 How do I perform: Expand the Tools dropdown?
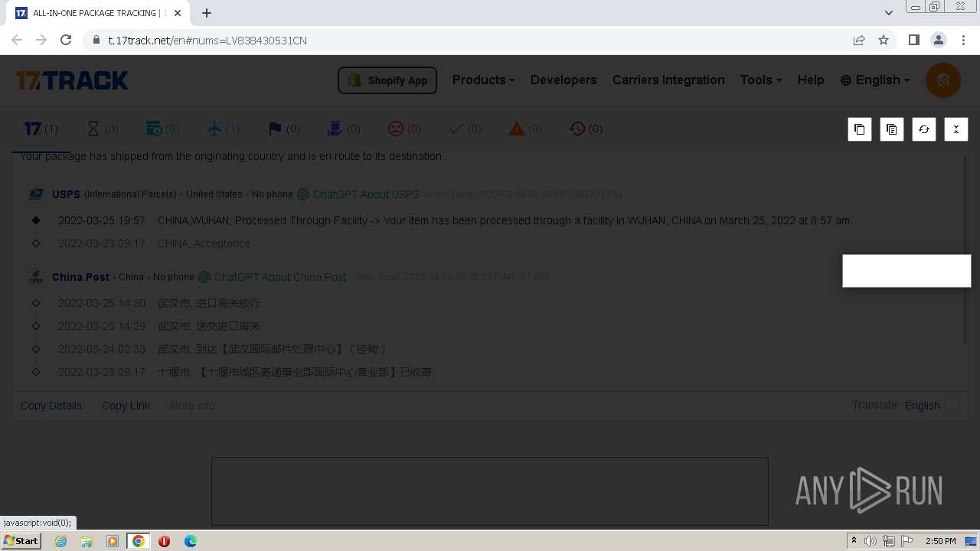pyautogui.click(x=761, y=80)
